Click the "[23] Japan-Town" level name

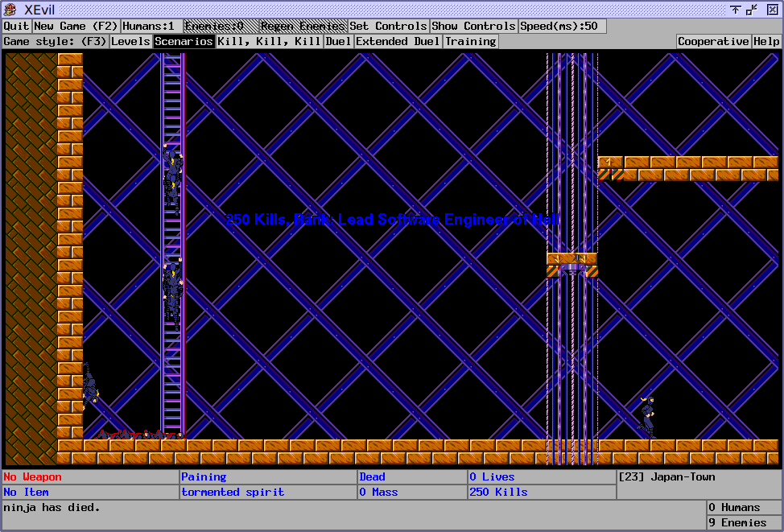[667, 477]
